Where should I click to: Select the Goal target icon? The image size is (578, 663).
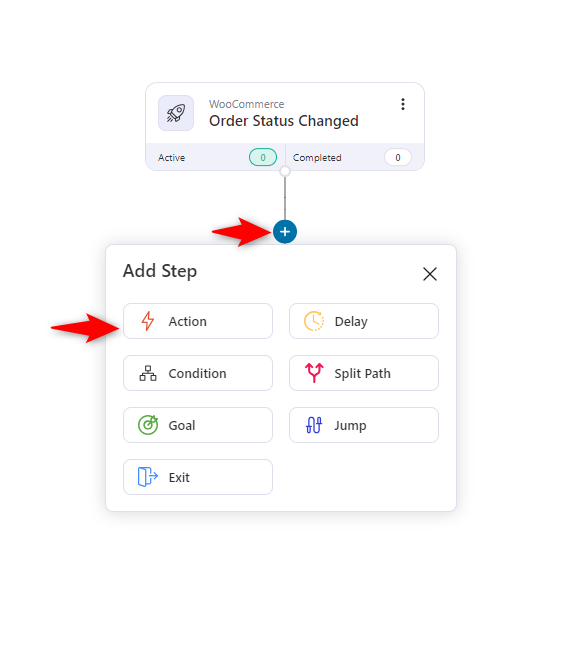[148, 425]
